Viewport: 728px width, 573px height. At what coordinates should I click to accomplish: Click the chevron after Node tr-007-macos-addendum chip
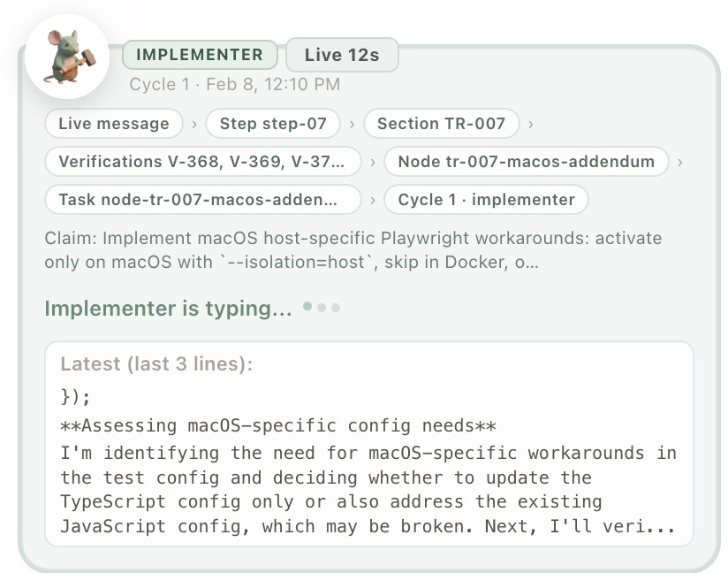(680, 162)
